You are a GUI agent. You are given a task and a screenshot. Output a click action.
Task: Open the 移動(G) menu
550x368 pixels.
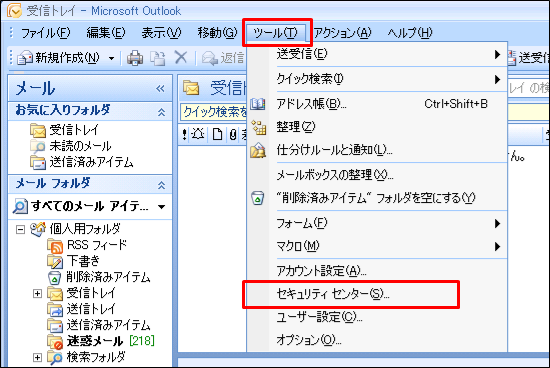(x=217, y=33)
